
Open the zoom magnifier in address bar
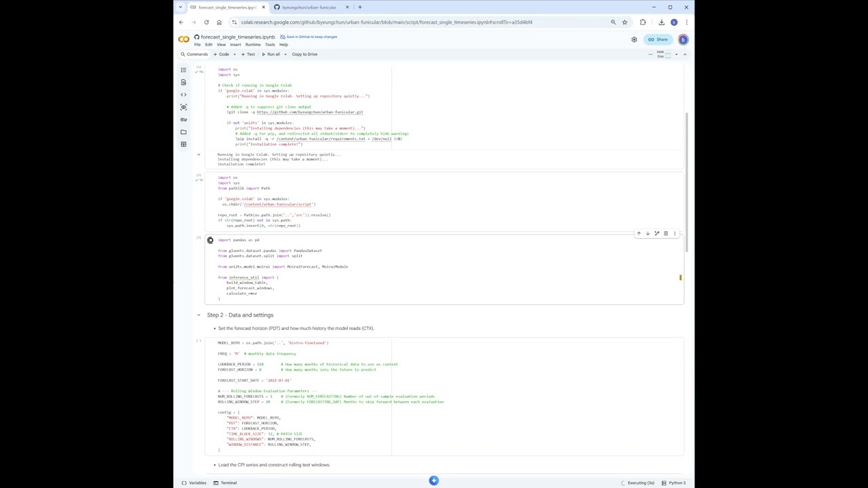tap(613, 22)
